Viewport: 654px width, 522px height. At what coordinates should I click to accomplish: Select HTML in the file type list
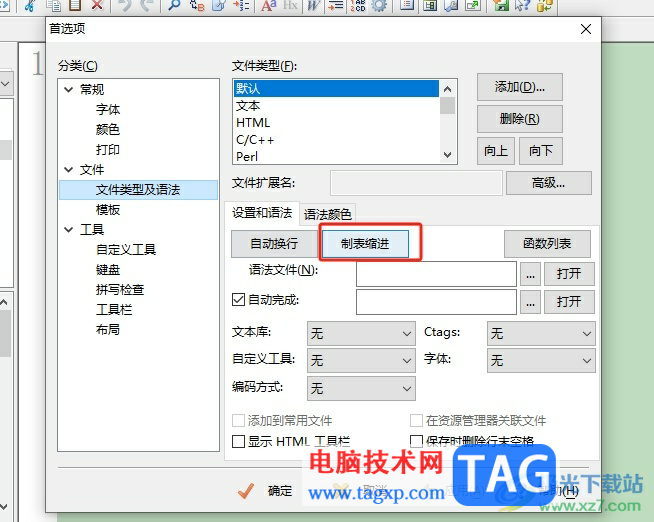(336, 123)
